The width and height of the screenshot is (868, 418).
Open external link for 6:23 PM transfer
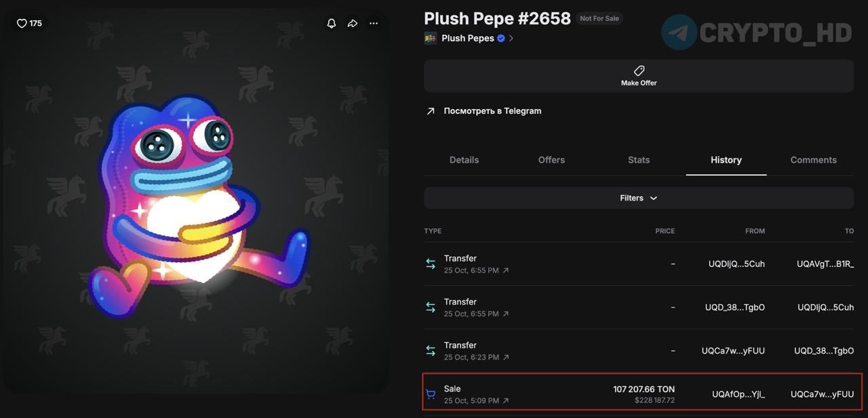pyautogui.click(x=506, y=358)
